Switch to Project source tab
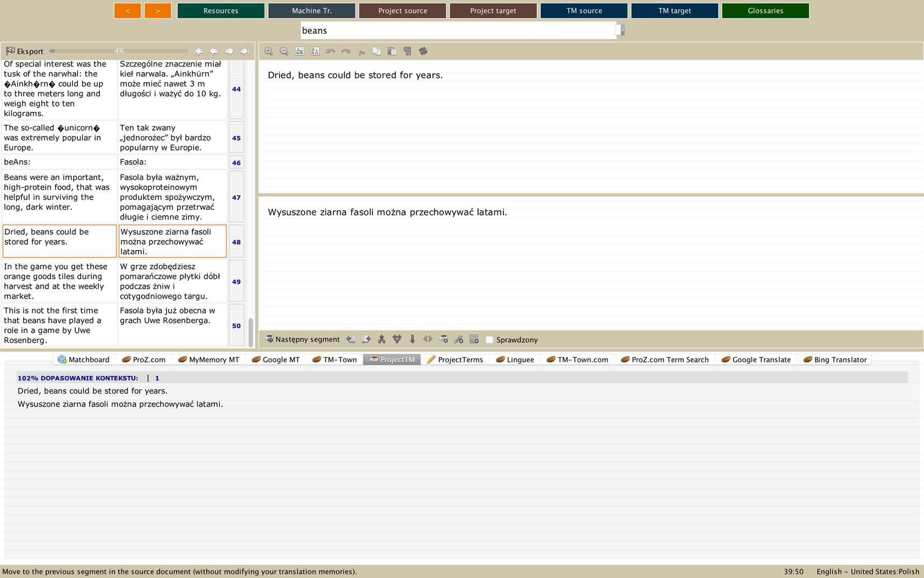 coord(402,11)
